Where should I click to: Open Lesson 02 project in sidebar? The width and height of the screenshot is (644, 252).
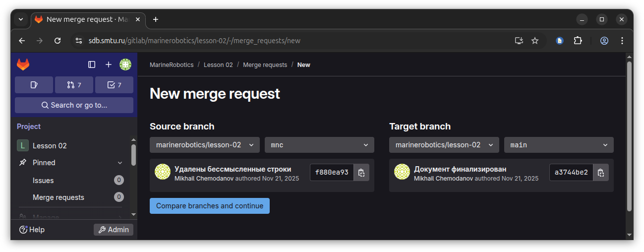click(70, 145)
